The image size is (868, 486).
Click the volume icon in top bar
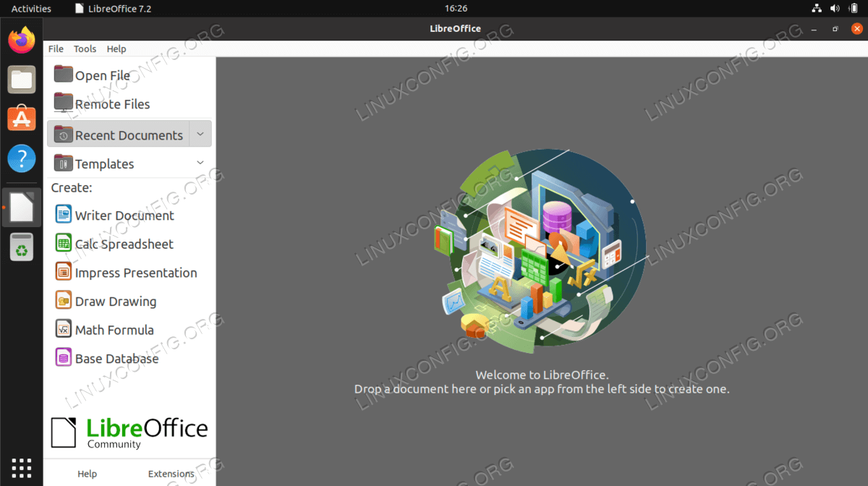point(835,9)
